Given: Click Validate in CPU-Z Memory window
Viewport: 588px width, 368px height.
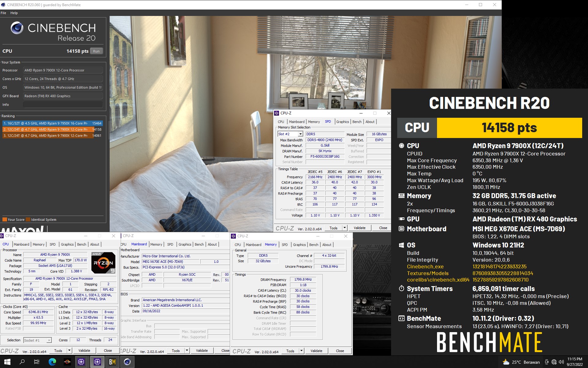Looking at the screenshot, I should coord(316,351).
